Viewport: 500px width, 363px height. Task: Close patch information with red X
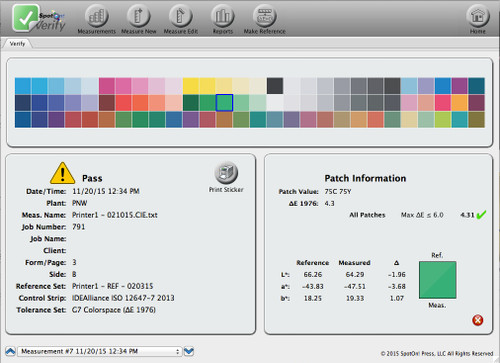click(477, 320)
